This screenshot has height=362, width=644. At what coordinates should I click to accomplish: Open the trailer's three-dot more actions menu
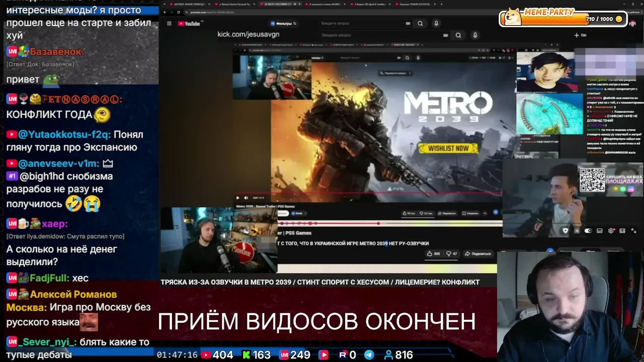485,213
